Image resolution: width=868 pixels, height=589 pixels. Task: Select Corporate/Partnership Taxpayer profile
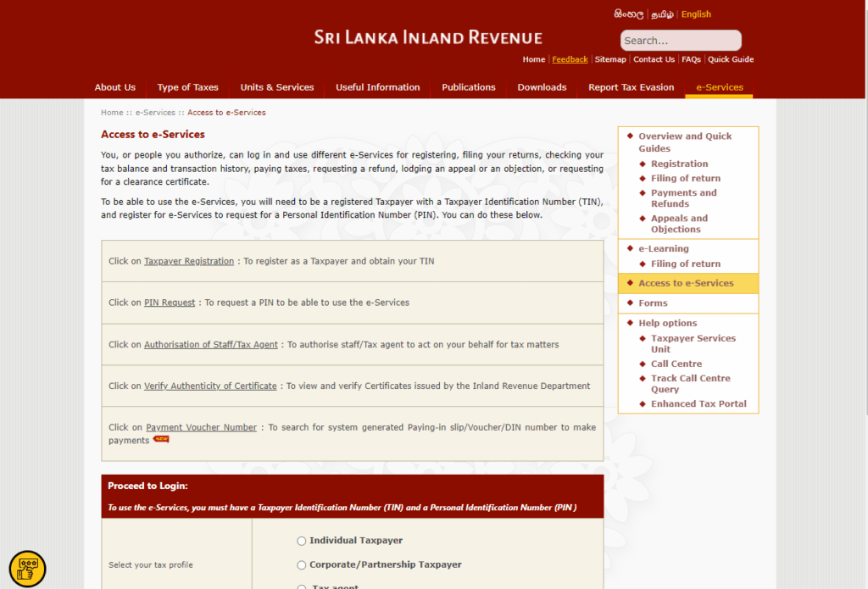tap(301, 564)
